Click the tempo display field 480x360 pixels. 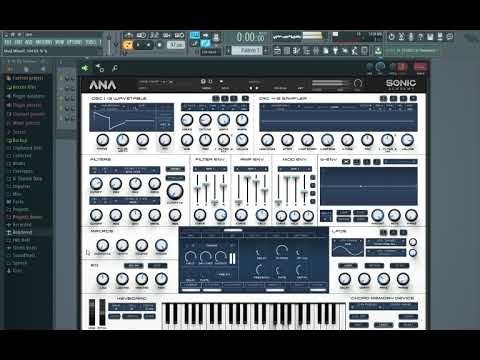[x=176, y=45]
